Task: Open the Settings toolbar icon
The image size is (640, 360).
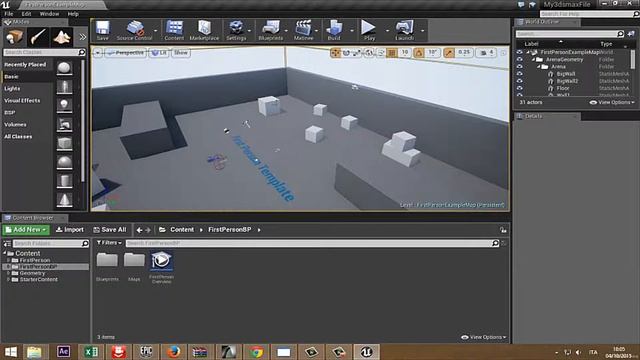Action: pyautogui.click(x=236, y=30)
